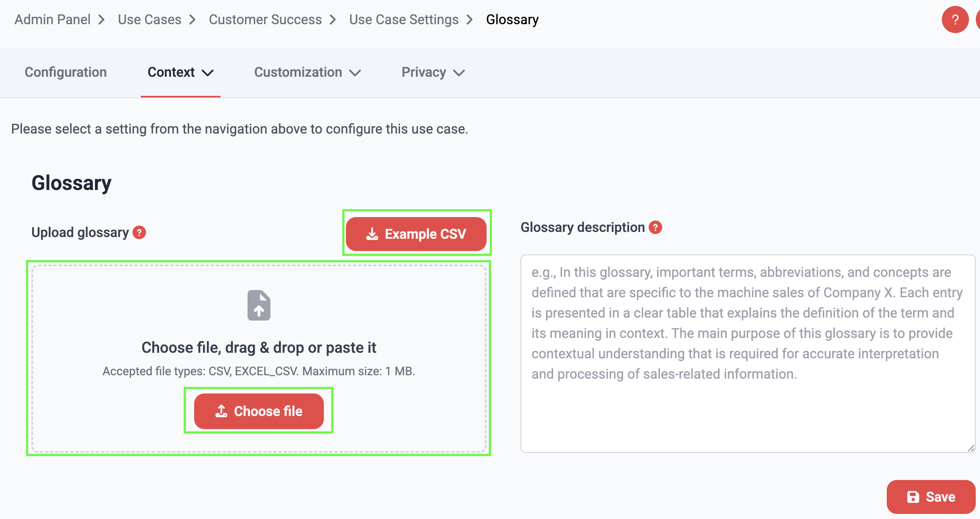Screen dimensions: 980x519
Task: Go to Customer Success breadcrumb link
Action: [x=265, y=19]
